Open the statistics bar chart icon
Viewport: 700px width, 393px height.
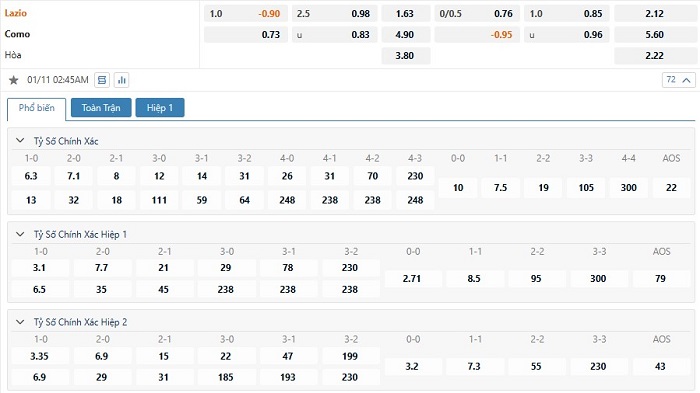point(121,80)
